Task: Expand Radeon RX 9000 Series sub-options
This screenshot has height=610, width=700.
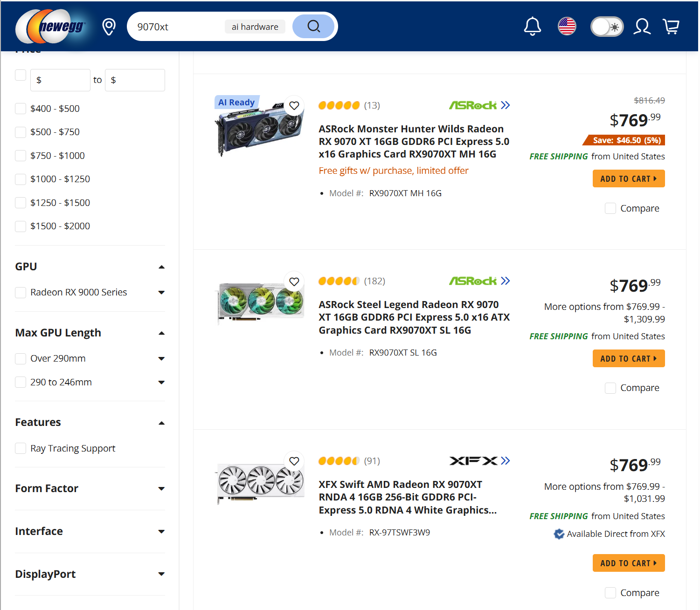Action: click(161, 293)
